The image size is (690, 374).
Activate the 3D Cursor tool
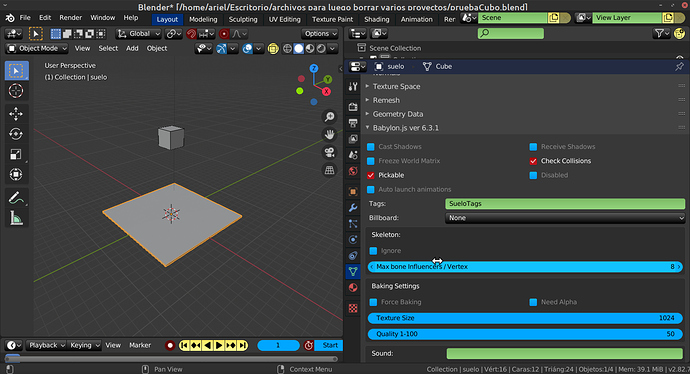tap(16, 91)
